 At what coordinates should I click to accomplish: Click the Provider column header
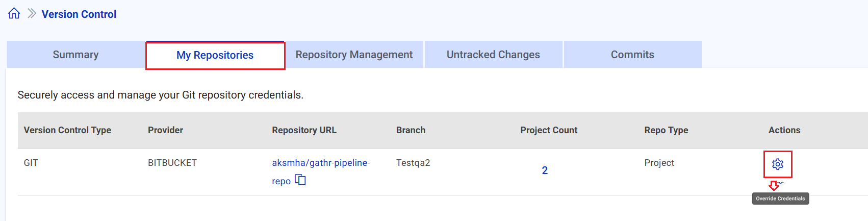pyautogui.click(x=165, y=130)
